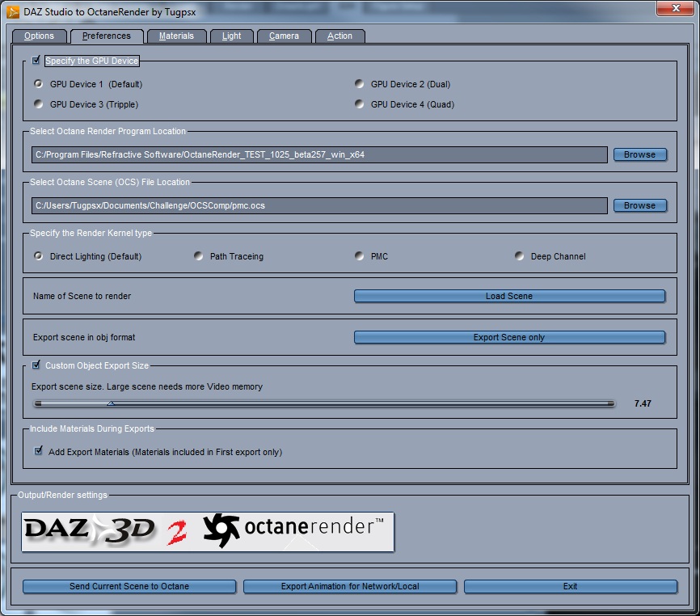700x616 pixels.
Task: Toggle Add Export Materials checkbox
Action: point(39,451)
